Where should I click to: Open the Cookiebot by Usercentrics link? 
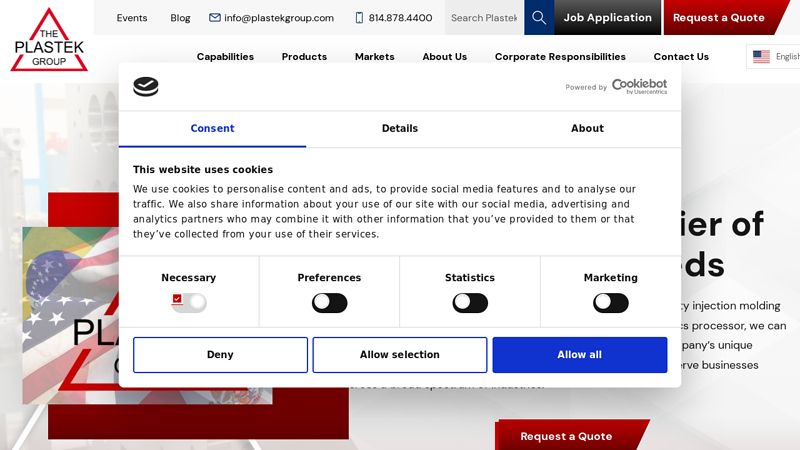pos(639,87)
